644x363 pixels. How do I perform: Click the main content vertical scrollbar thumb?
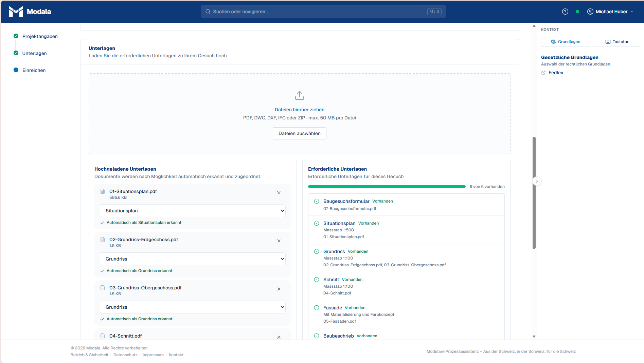[534, 193]
